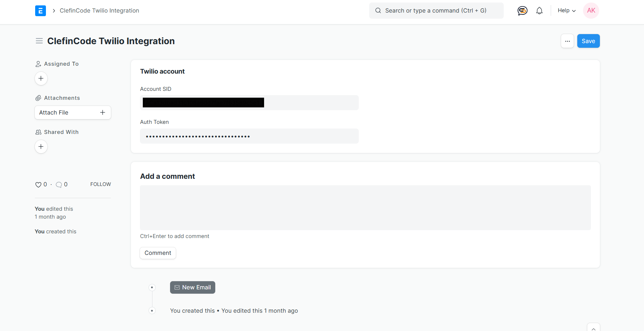This screenshot has height=331, width=644.
Task: Click the Save button
Action: 588,41
